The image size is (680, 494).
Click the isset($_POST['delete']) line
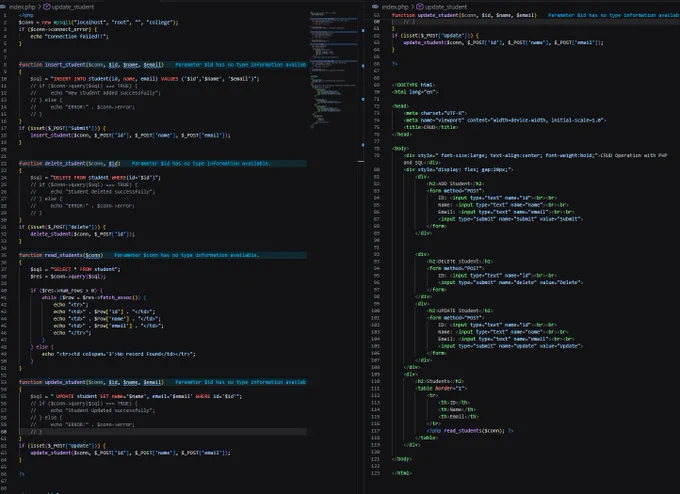(x=62, y=227)
